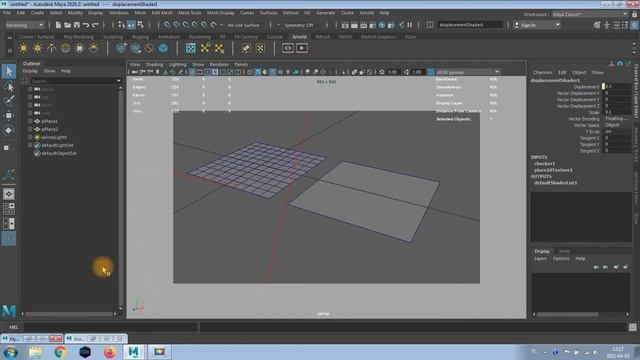This screenshot has width=640, height=360.
Task: Click the Save Scene disk icon
Action: [x=77, y=25]
